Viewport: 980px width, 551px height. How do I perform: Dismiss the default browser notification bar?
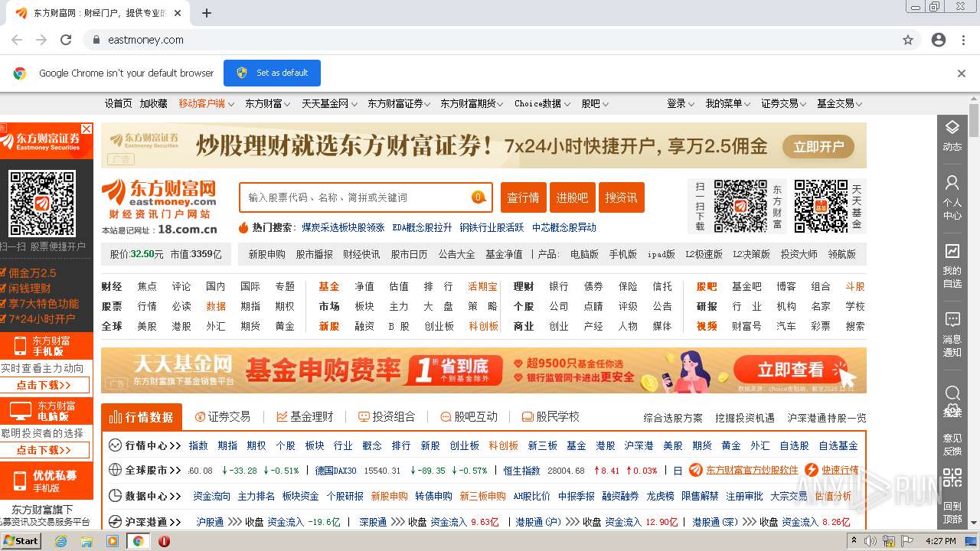tap(962, 73)
